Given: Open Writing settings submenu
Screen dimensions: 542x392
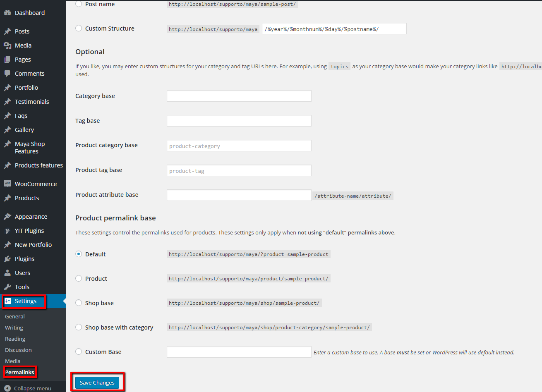Looking at the screenshot, I should click(14, 327).
